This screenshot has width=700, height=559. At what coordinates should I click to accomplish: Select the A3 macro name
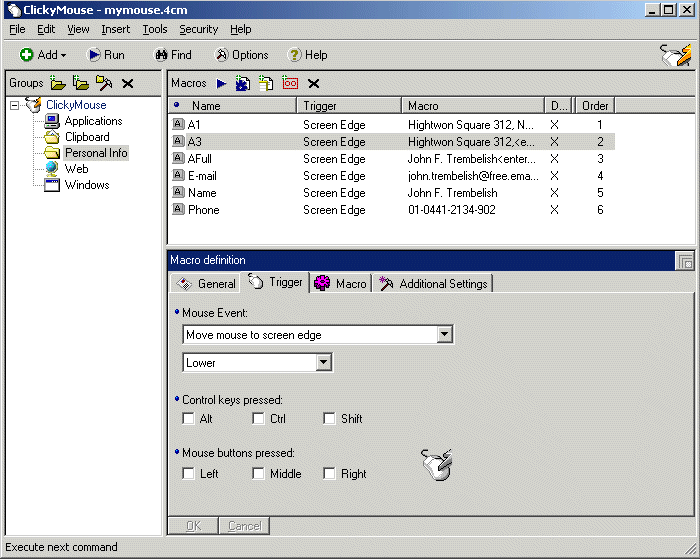pos(195,142)
